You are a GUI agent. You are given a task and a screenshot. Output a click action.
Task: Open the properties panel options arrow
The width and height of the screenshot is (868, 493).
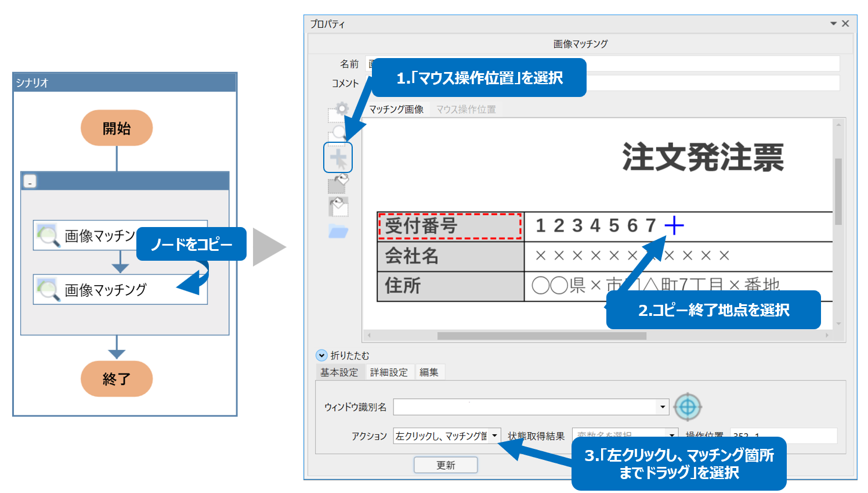pos(833,24)
